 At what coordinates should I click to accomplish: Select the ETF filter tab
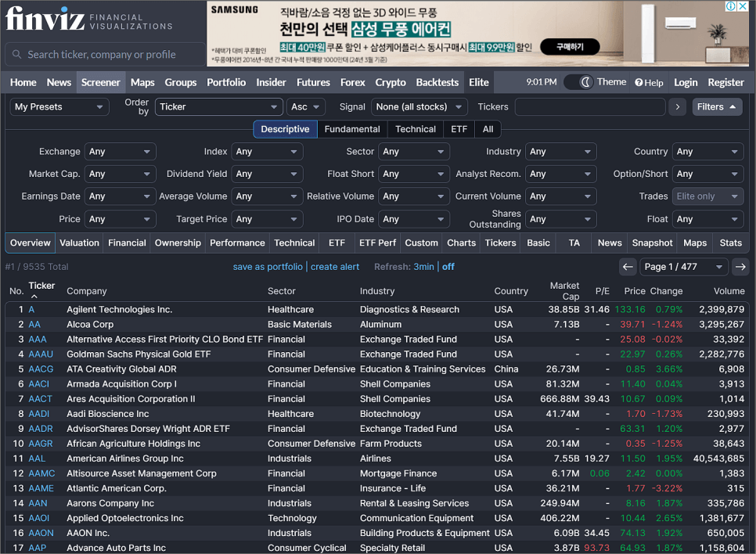[459, 129]
